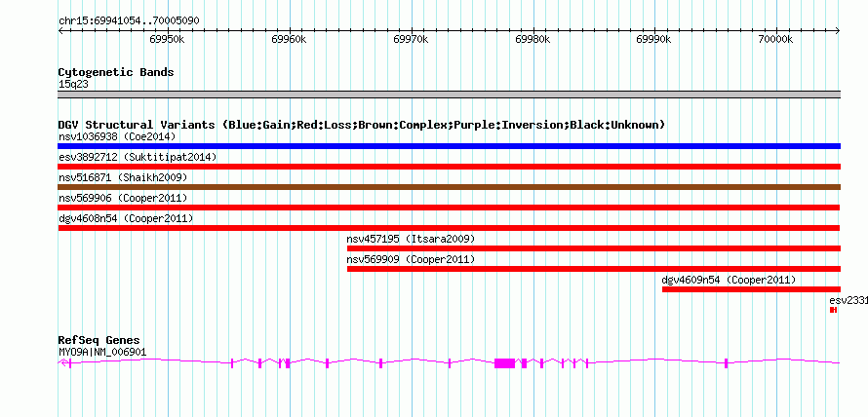The height and width of the screenshot is (417, 868).
Task: Select the red loss bar for esv3892712
Action: click(449, 167)
